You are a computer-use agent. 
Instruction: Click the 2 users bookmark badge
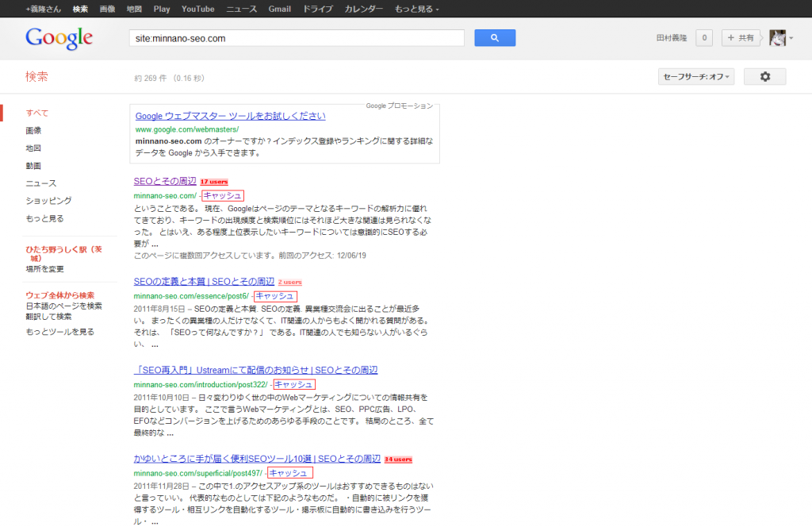289,283
